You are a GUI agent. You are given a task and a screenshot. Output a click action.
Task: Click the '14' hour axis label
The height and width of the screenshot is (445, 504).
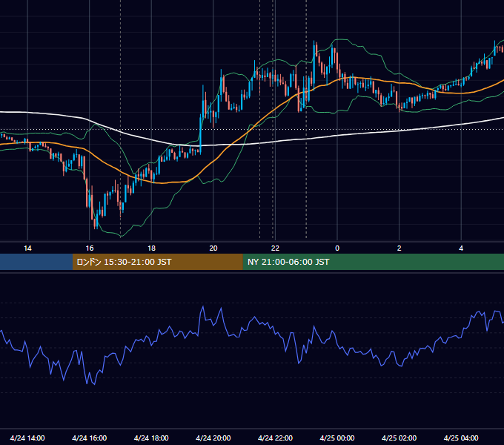(27, 248)
